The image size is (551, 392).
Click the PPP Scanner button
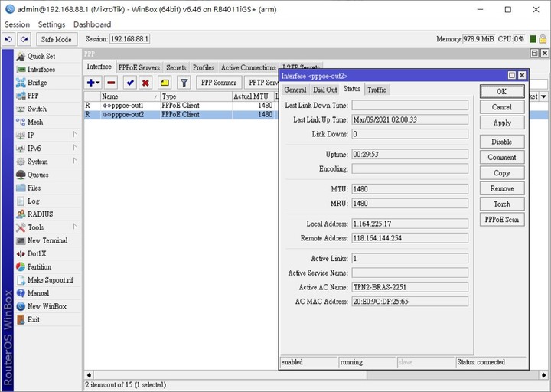click(219, 83)
